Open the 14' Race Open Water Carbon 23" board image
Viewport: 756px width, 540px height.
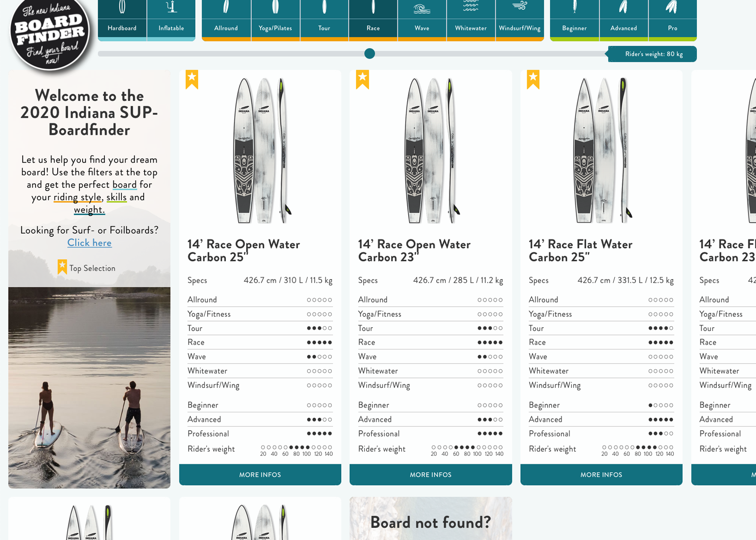tap(433, 150)
